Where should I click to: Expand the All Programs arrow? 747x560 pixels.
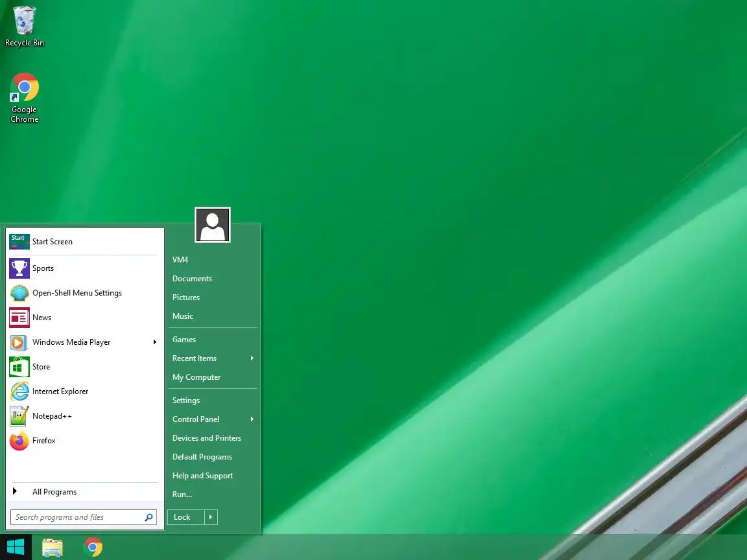pos(15,491)
